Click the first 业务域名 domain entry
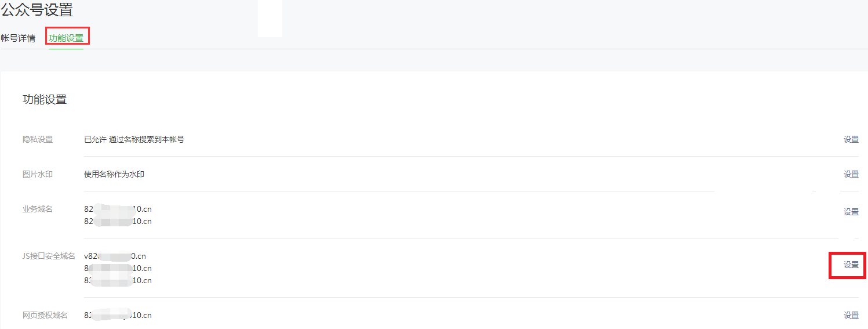 (x=118, y=209)
